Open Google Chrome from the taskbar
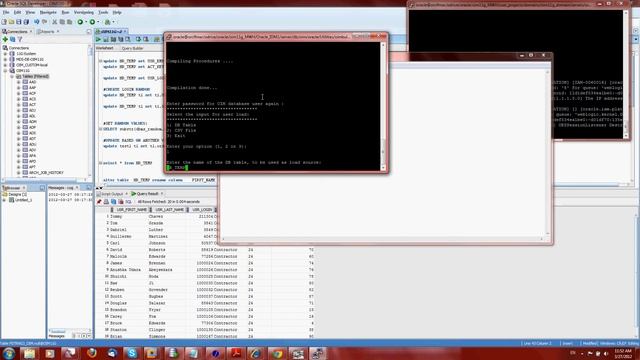 coord(277,353)
